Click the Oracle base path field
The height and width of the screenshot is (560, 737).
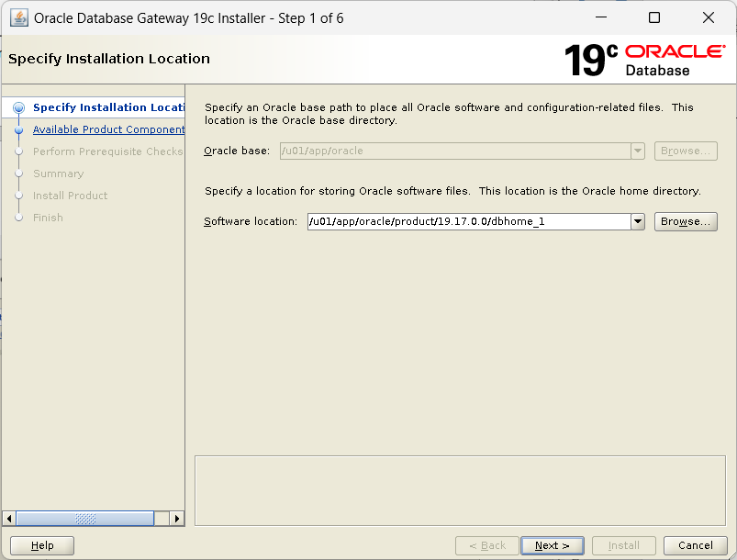pyautogui.click(x=455, y=151)
